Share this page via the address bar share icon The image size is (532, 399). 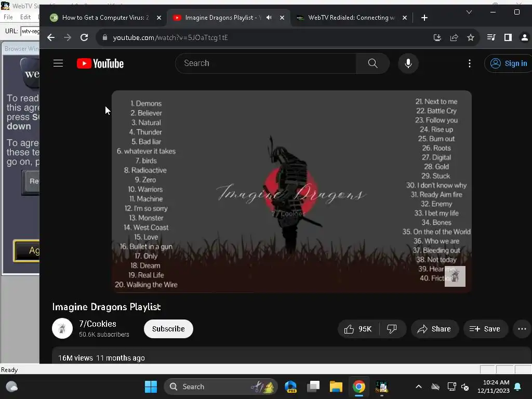(x=454, y=37)
